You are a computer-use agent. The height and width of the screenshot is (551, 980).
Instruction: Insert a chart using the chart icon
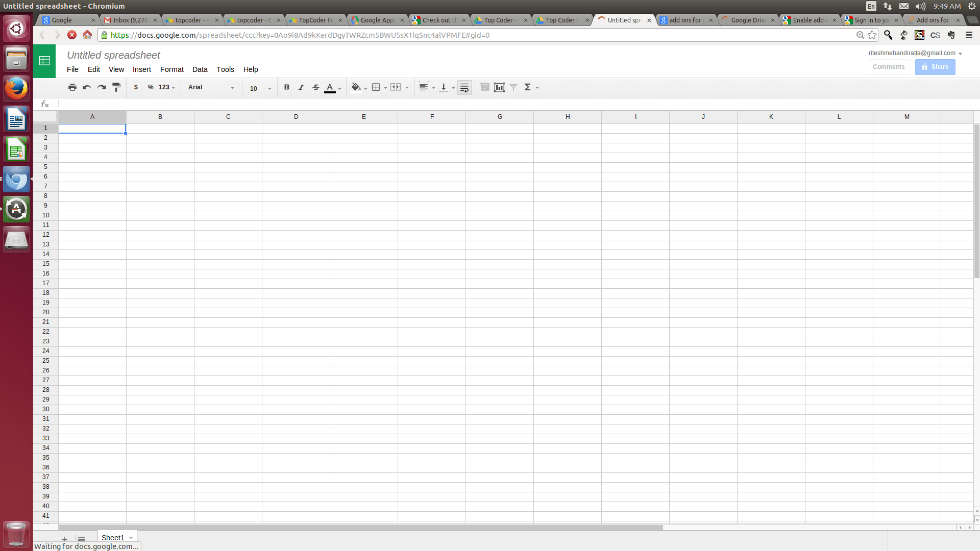[x=499, y=87]
